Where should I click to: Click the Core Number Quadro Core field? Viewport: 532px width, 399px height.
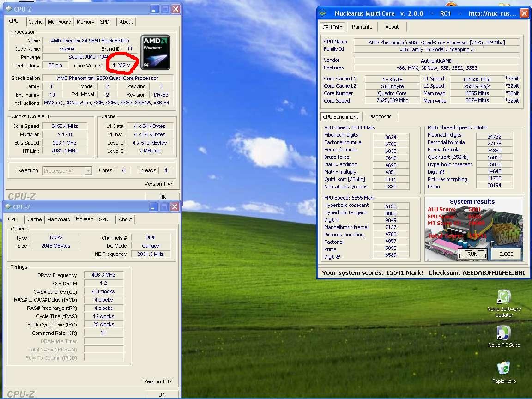pos(392,93)
